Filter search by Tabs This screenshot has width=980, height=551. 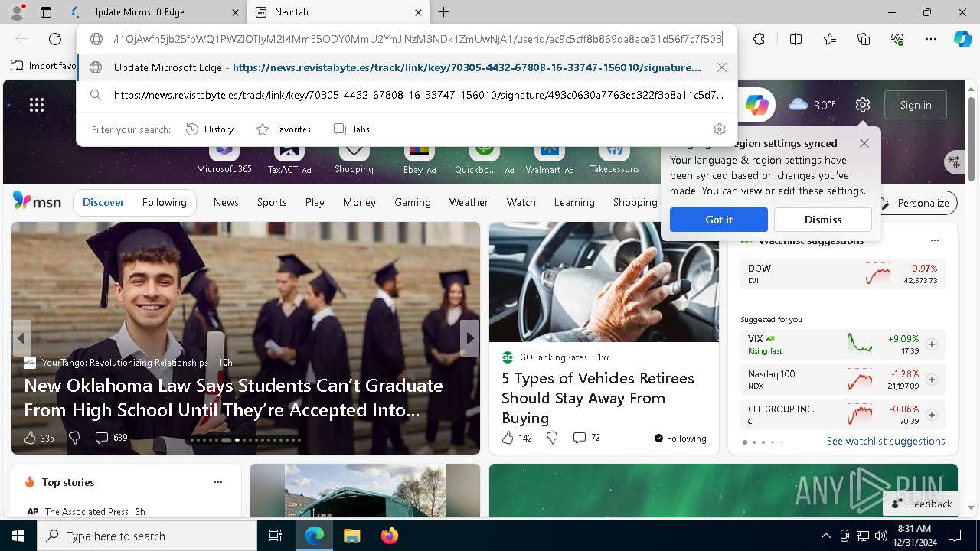(352, 129)
